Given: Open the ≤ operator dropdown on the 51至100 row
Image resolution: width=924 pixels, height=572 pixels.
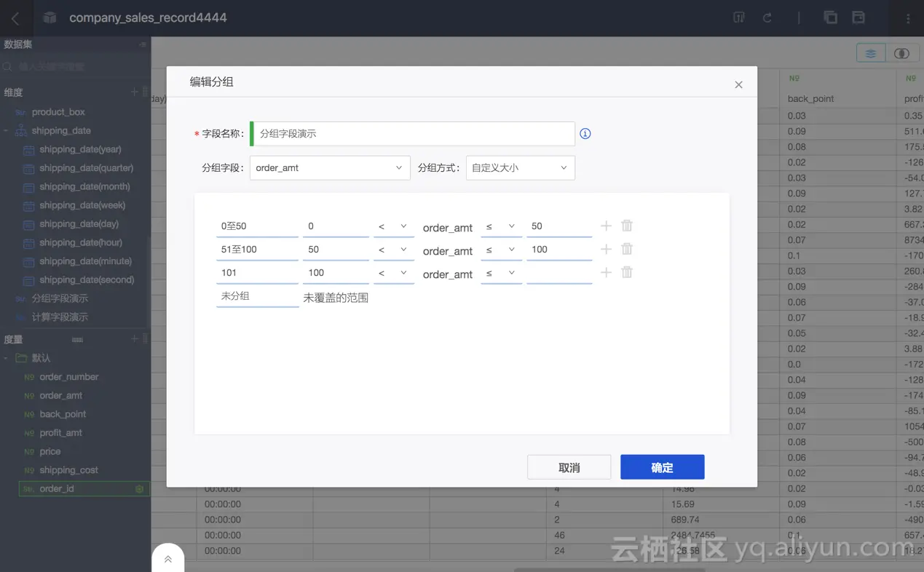Looking at the screenshot, I should (x=501, y=250).
